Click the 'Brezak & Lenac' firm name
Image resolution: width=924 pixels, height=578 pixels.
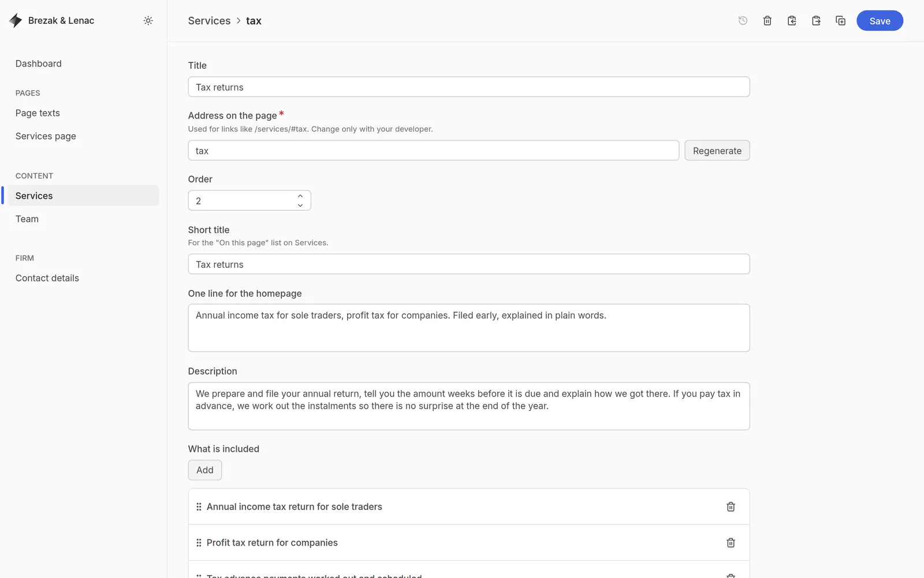click(x=61, y=21)
